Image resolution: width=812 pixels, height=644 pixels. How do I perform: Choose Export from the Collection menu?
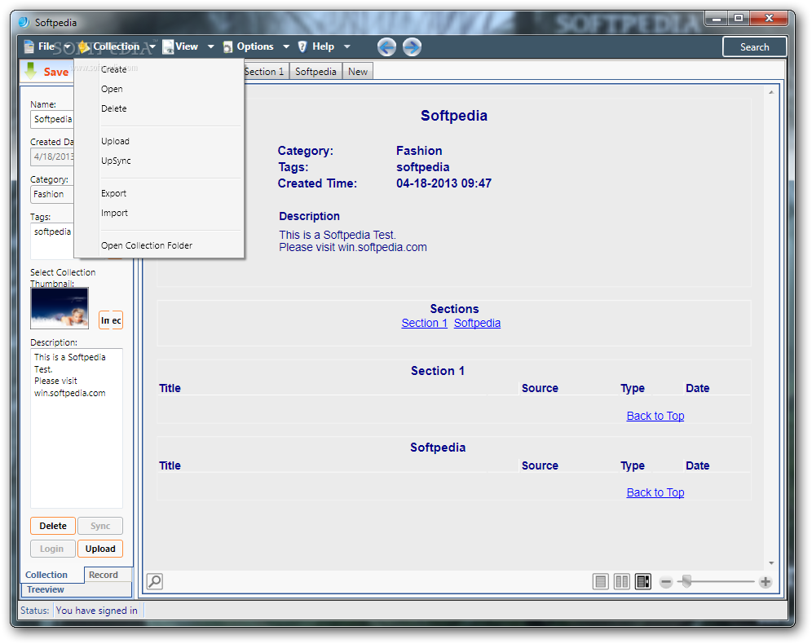point(159,194)
